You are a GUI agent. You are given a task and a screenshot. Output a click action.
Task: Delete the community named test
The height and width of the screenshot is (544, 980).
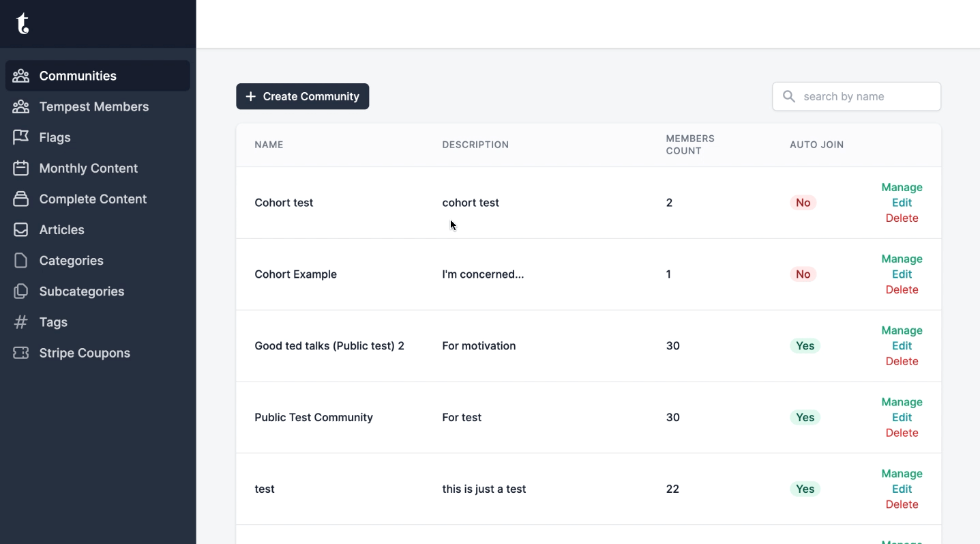902,504
